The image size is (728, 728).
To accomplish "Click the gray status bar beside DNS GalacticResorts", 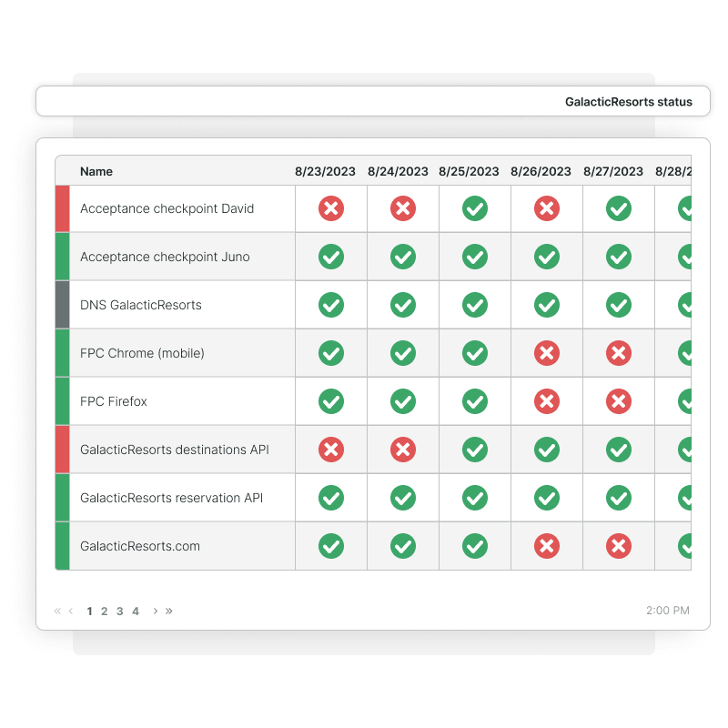I will pos(62,305).
